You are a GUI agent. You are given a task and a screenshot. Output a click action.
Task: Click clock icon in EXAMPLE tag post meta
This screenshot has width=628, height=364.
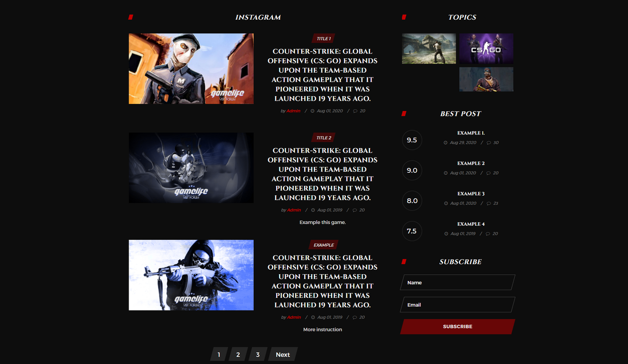(x=313, y=317)
